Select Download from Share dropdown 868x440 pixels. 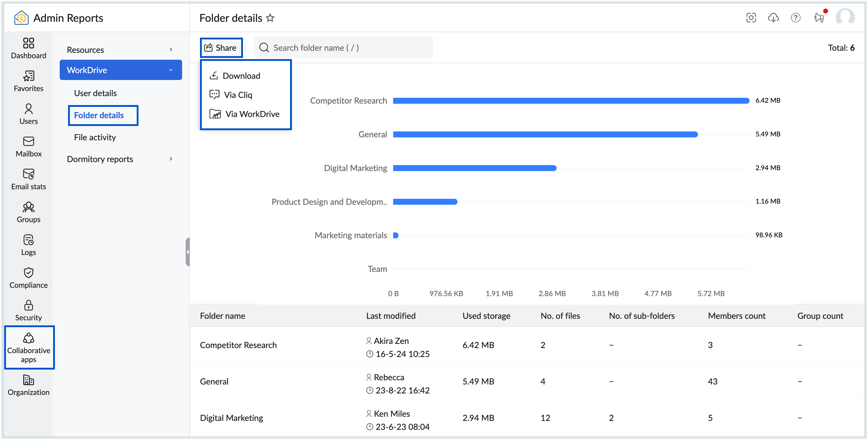241,75
